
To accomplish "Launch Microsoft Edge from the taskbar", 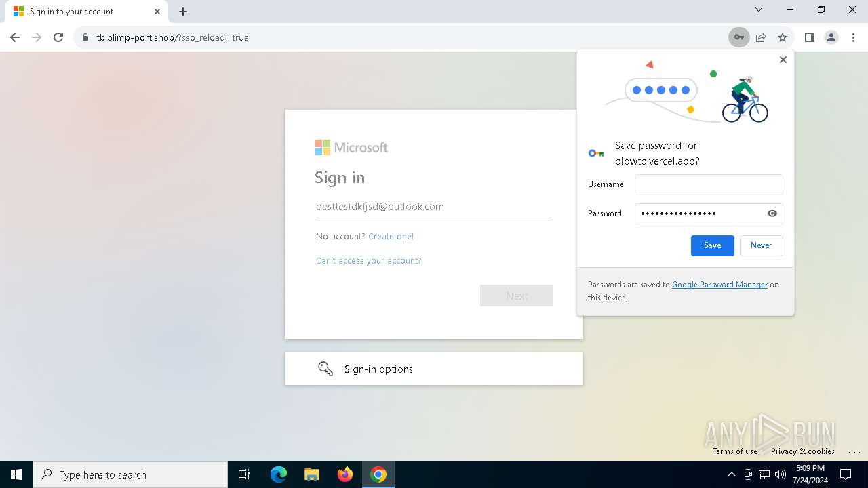I will click(279, 474).
